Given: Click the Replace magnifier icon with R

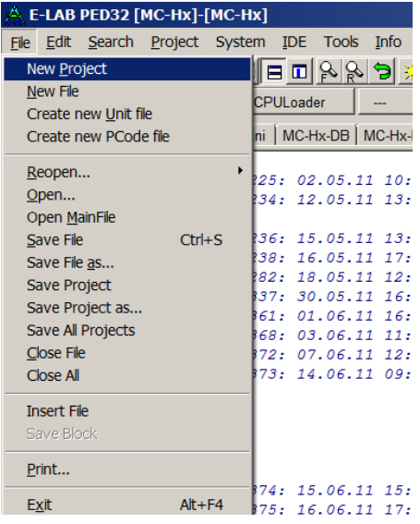Looking at the screenshot, I should (x=354, y=71).
